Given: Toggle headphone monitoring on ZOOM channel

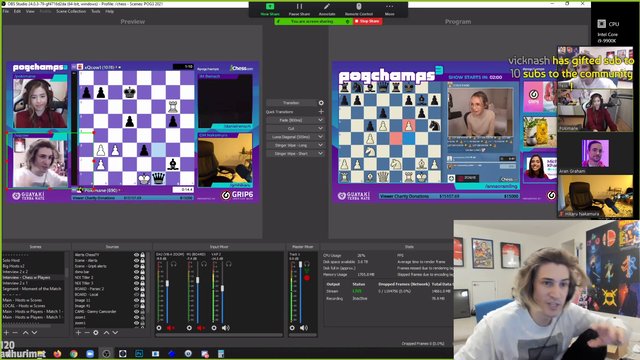Looking at the screenshot, I should [x=174, y=264].
